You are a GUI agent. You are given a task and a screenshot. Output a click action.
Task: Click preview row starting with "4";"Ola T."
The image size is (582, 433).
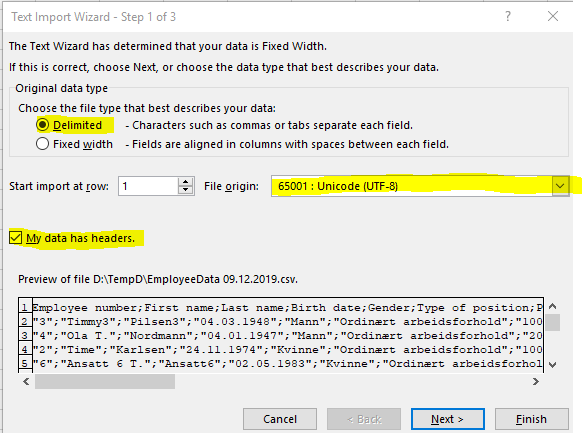(287, 335)
